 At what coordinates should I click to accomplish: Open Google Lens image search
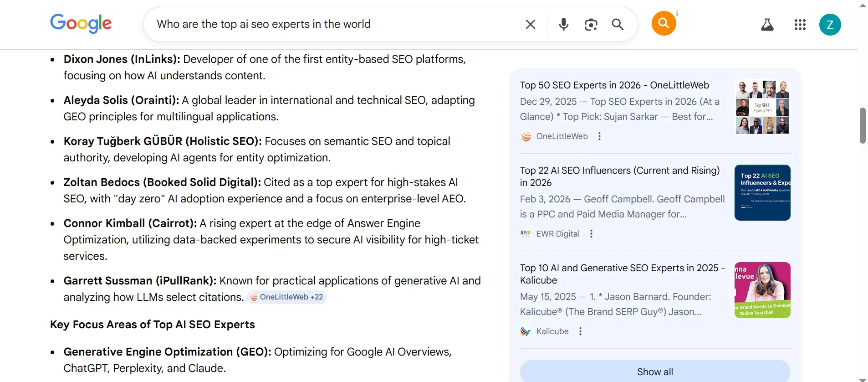click(x=591, y=24)
